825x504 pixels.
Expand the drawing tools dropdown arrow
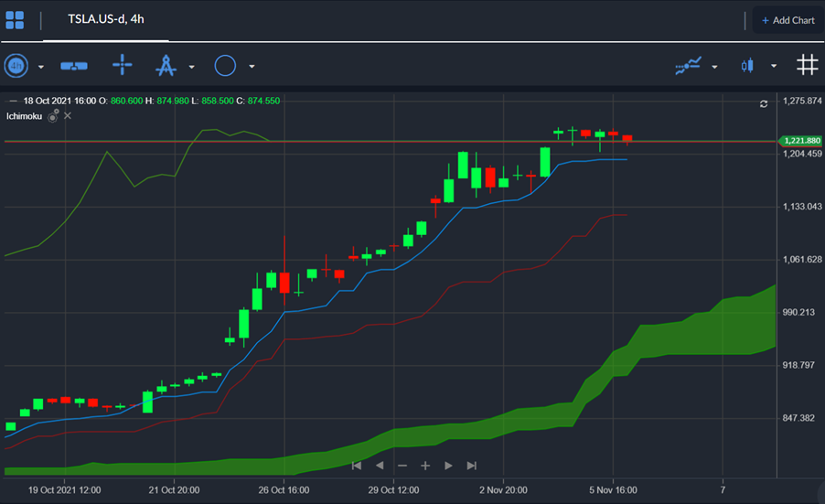(191, 67)
